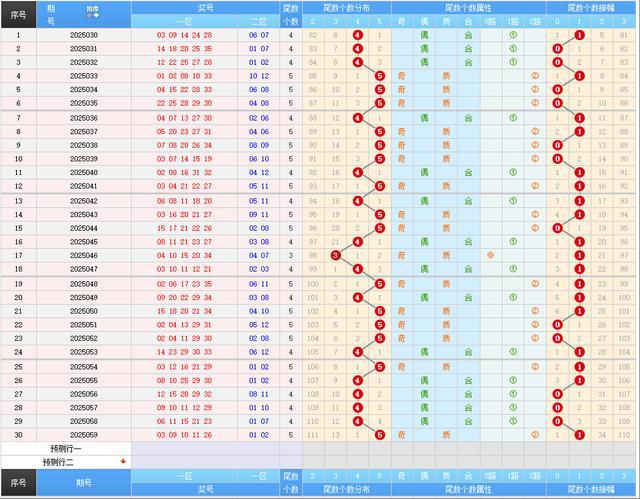The image size is (640, 499).
Task: Click the top 尾数个数振幅 header
Action: pyautogui.click(x=591, y=8)
